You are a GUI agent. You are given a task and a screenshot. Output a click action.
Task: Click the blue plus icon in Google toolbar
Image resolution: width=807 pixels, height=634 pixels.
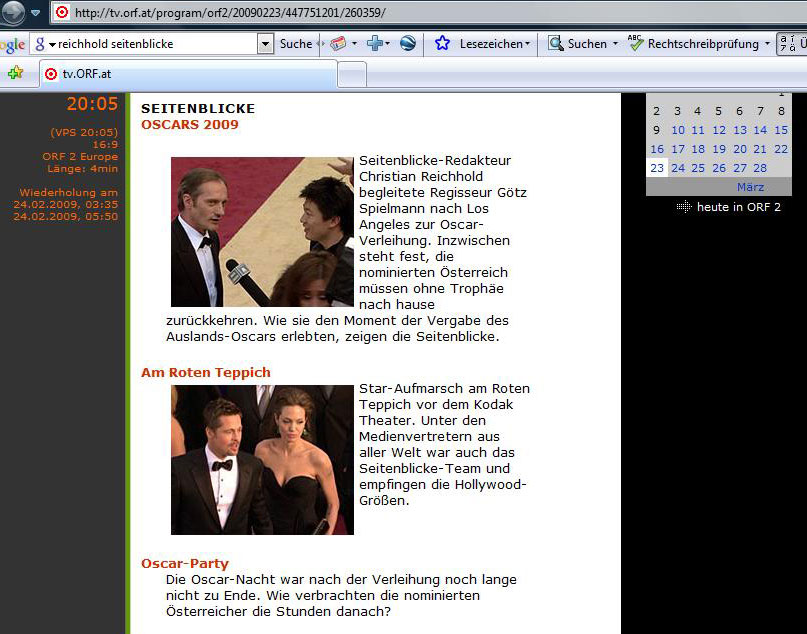[x=375, y=44]
